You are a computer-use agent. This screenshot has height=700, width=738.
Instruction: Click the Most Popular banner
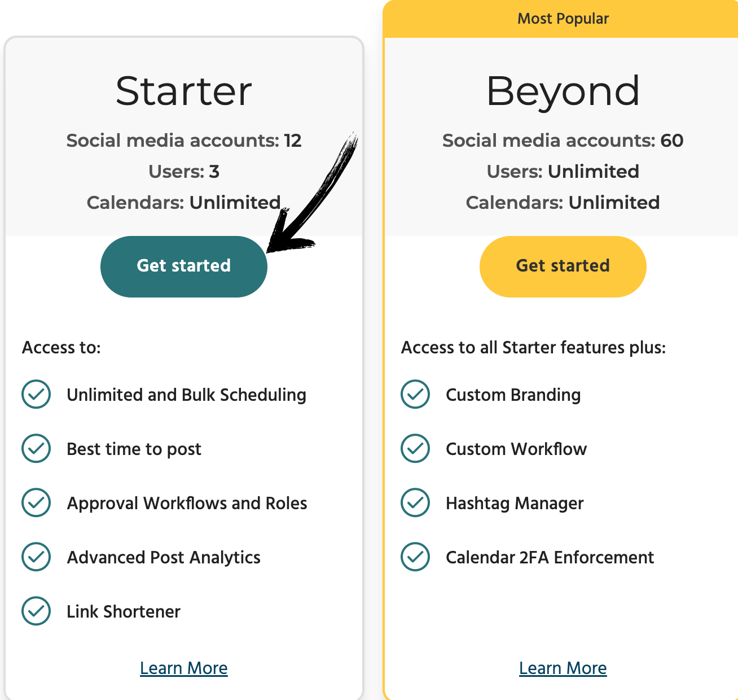[563, 19]
